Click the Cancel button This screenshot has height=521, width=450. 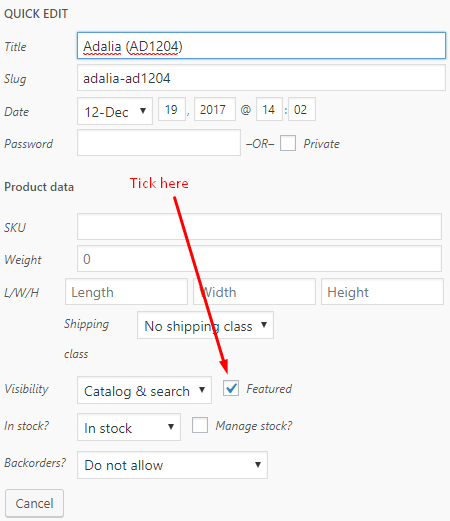point(34,503)
